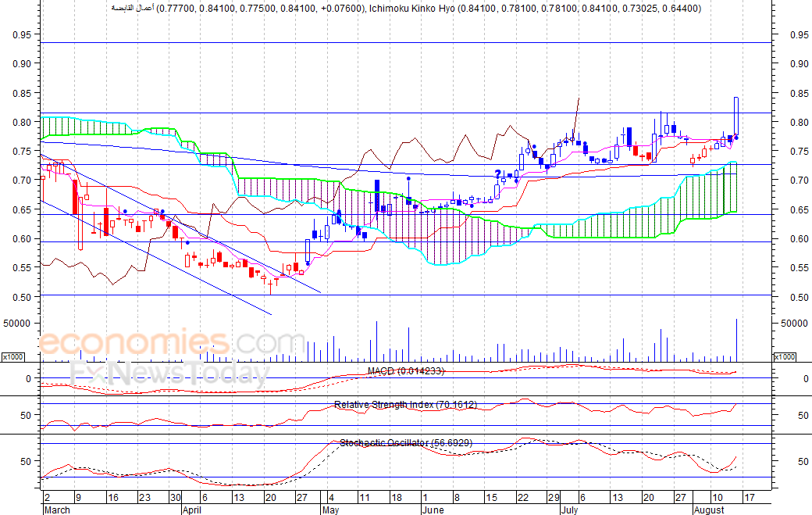
Task: Click the date label 29 on time axis
Action: tap(554, 498)
